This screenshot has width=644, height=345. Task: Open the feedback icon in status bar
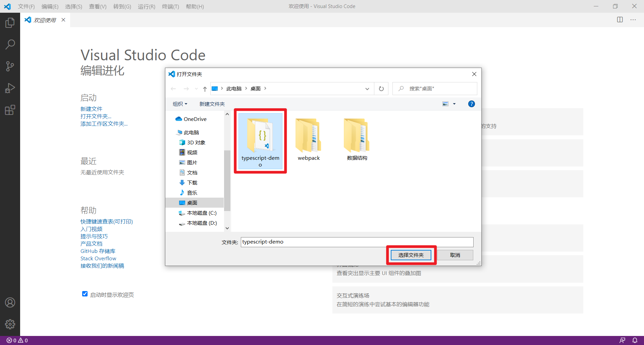point(622,340)
